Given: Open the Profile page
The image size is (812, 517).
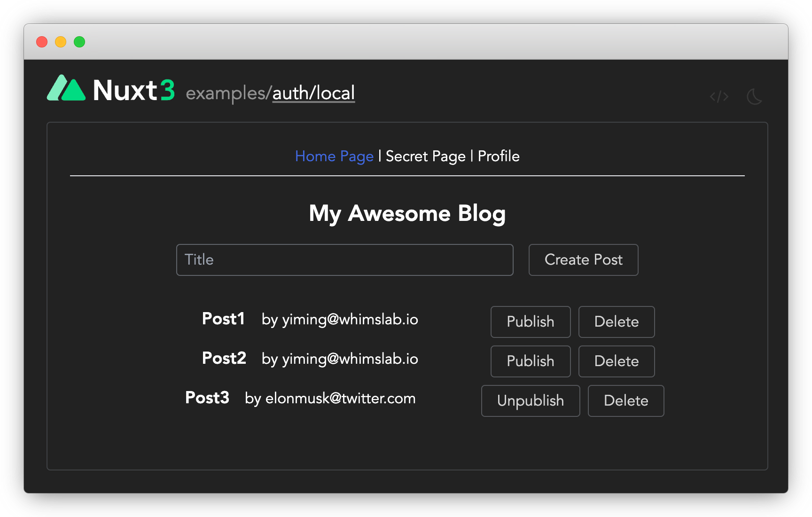Looking at the screenshot, I should click(x=499, y=156).
